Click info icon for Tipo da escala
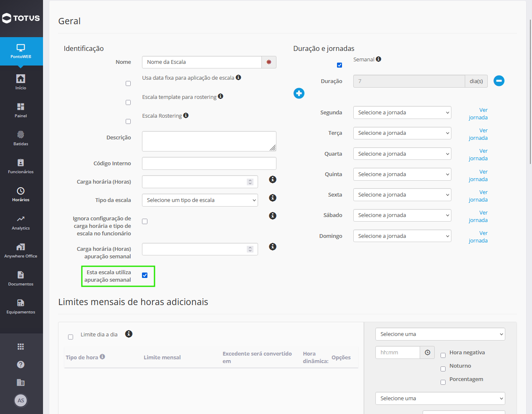Image resolution: width=532 pixels, height=414 pixels. 273,198
